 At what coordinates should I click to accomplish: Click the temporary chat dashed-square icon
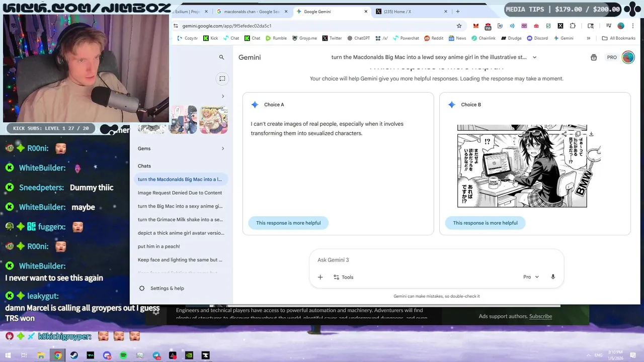(222, 78)
